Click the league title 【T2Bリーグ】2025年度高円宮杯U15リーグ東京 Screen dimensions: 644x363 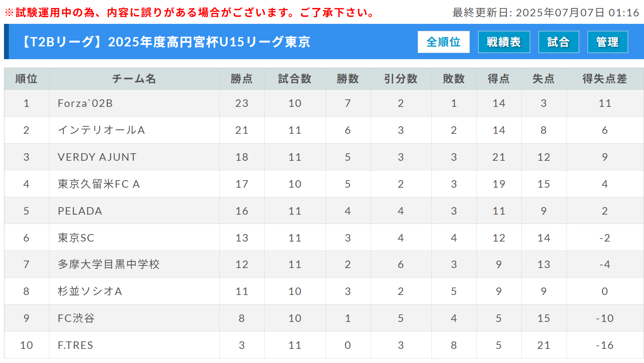coord(165,42)
